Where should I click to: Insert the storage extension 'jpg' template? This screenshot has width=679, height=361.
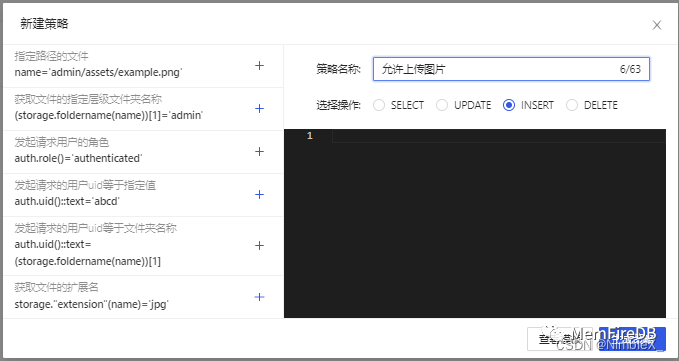point(259,297)
